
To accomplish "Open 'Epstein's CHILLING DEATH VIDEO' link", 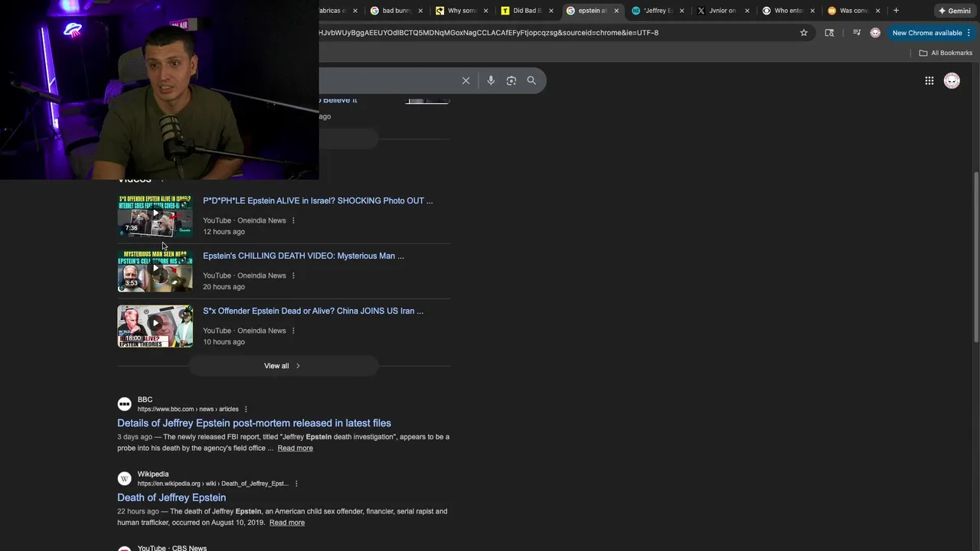I will pyautogui.click(x=303, y=256).
